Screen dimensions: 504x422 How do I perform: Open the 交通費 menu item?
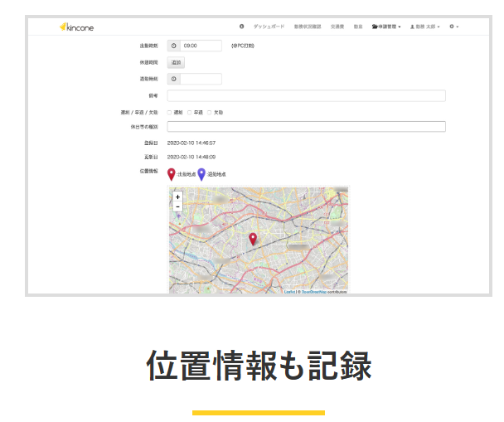click(337, 27)
